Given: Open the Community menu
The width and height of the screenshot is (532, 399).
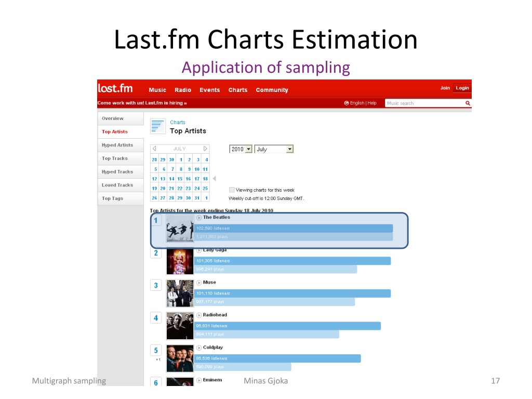Looking at the screenshot, I should [x=272, y=90].
